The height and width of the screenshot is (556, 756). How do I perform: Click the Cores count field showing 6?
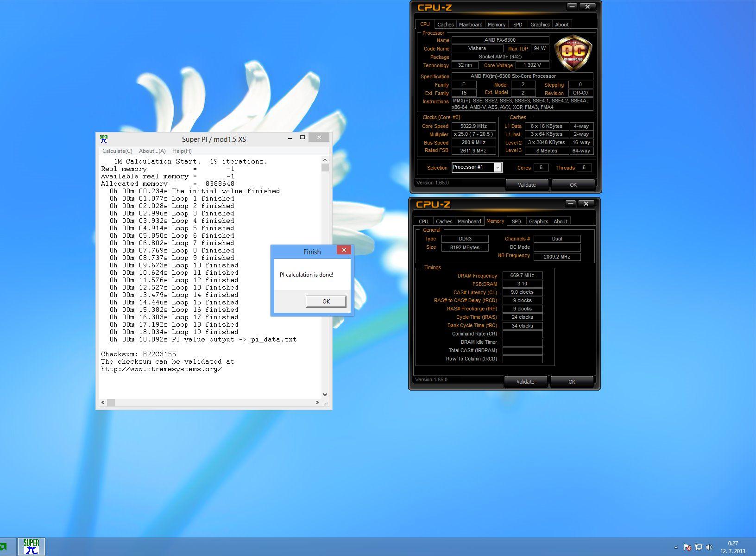(x=541, y=168)
